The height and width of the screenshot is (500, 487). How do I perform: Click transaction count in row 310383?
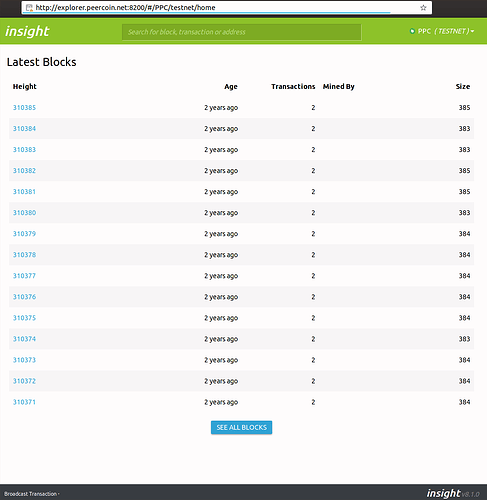(313, 150)
